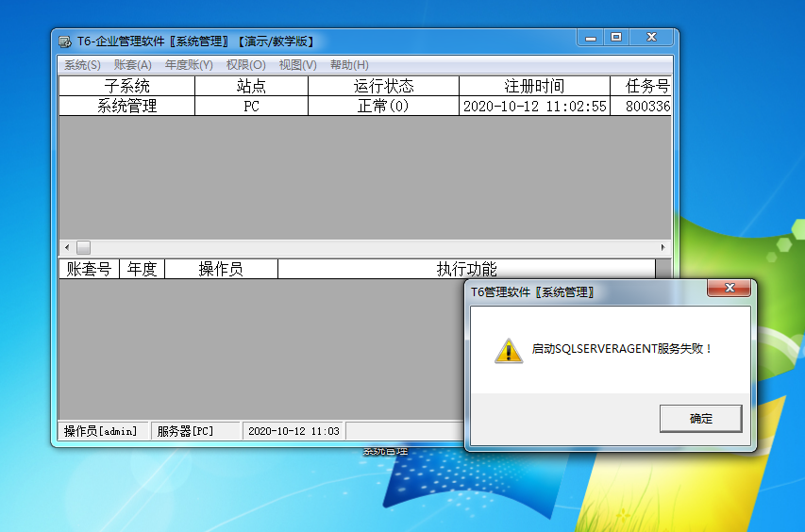Click the T6-企业管理软件 main window title bar
This screenshot has width=805, height=532.
click(318, 42)
